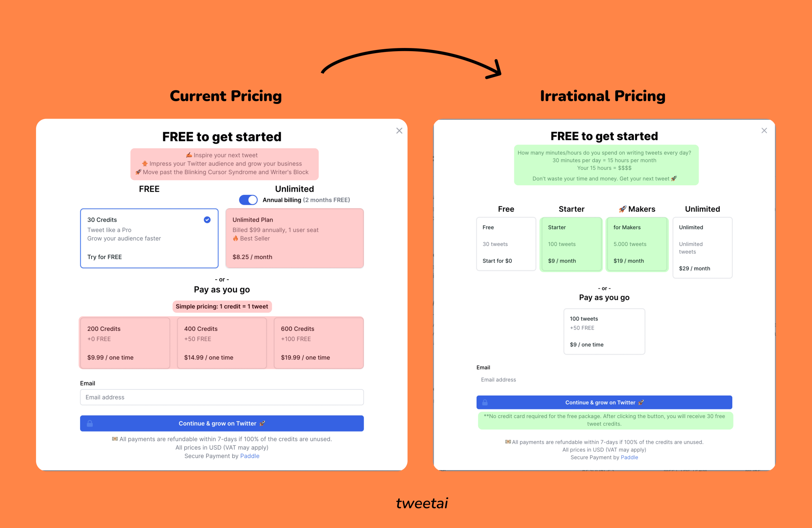Select the 200 Credits package
Screen dimensions: 812x528
pos(125,343)
